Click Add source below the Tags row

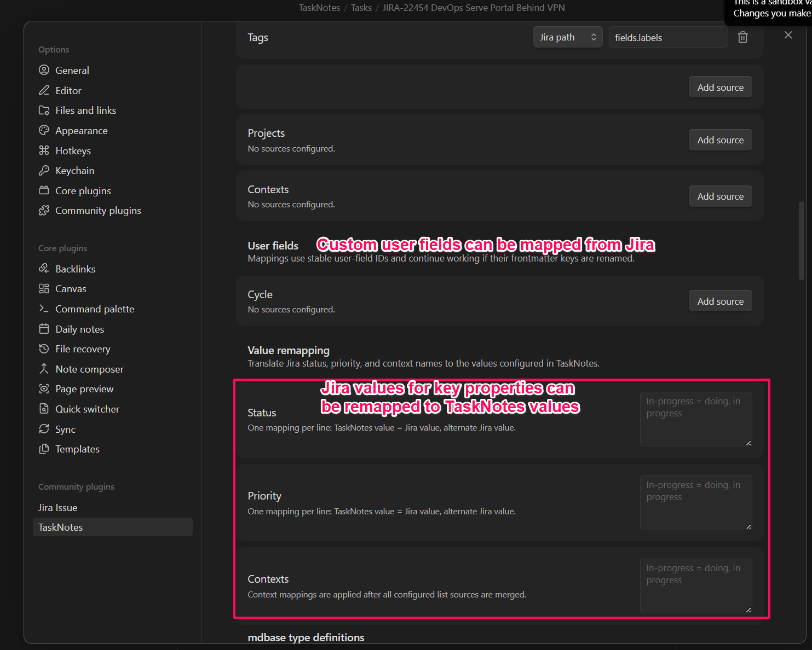[720, 87]
